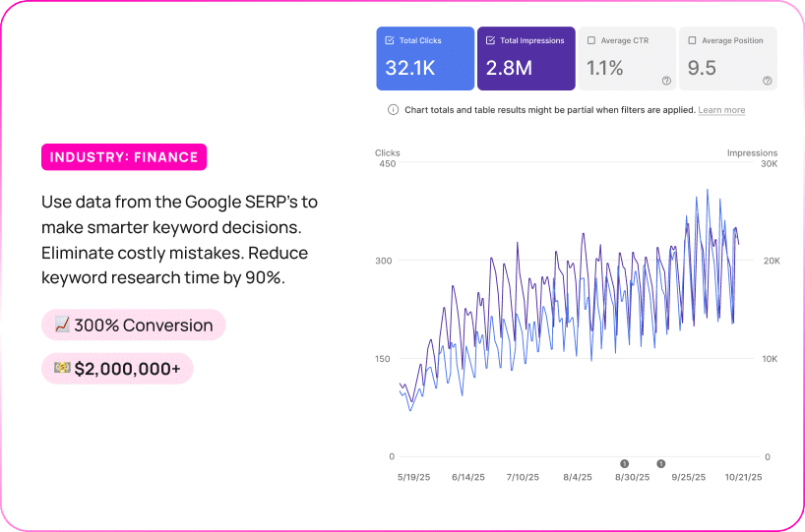Click the money emoji in the $2,000,000+ badge
Image resolution: width=805 pixels, height=532 pixels.
click(62, 369)
